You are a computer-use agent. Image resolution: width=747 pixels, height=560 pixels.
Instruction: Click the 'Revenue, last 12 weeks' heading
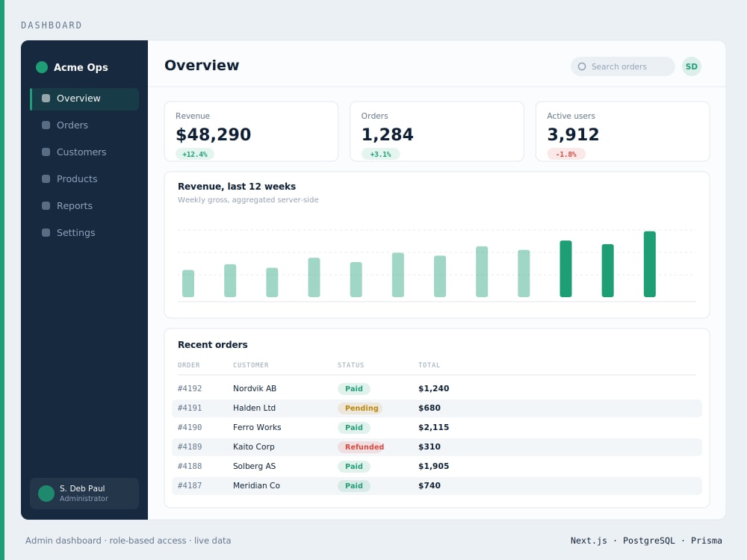(237, 187)
